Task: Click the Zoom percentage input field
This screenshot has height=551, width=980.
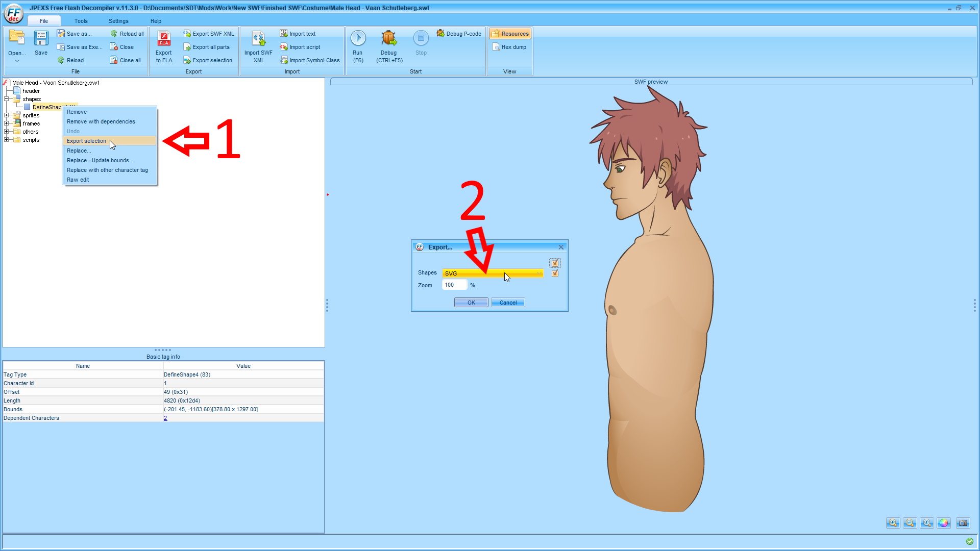Action: pyautogui.click(x=454, y=285)
